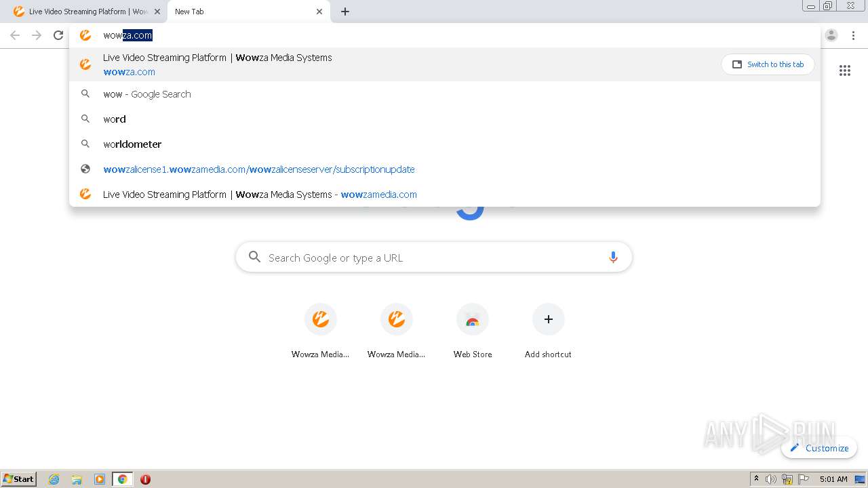This screenshot has width=868, height=488.
Task: Click the browser back arrow
Action: point(15,35)
